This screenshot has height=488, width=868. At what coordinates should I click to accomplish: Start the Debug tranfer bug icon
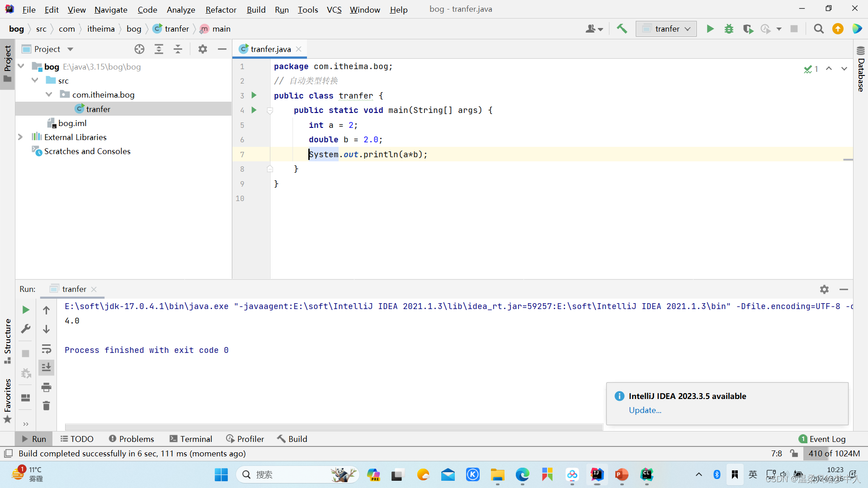(x=729, y=29)
